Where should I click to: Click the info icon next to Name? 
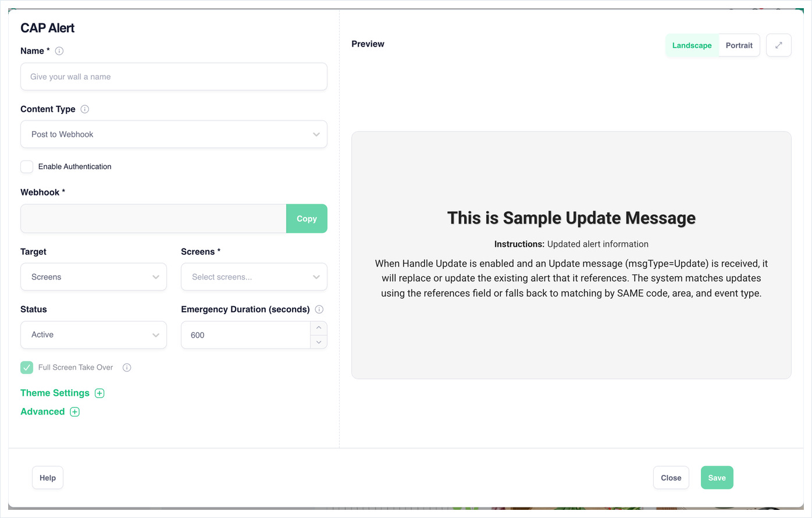(59, 51)
